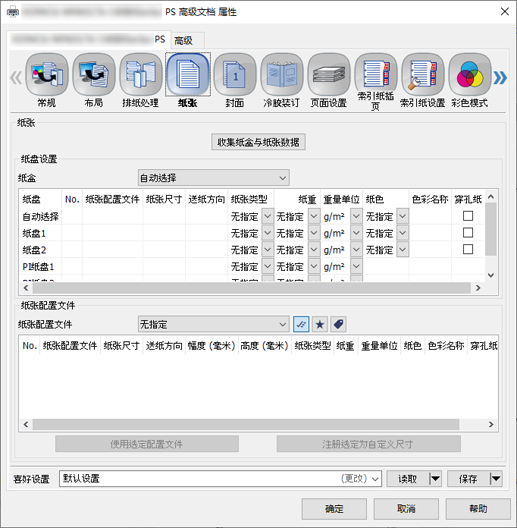
Task: Click the star favorites icon beside 纸张配置文件
Action: [320, 324]
